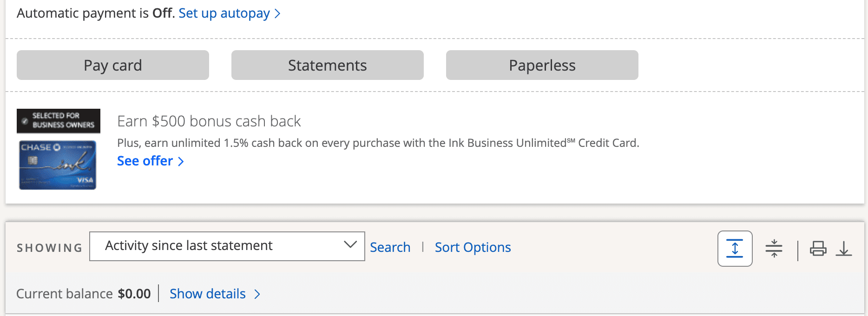Click the Earn $500 bonus cash back heading

[x=209, y=121]
